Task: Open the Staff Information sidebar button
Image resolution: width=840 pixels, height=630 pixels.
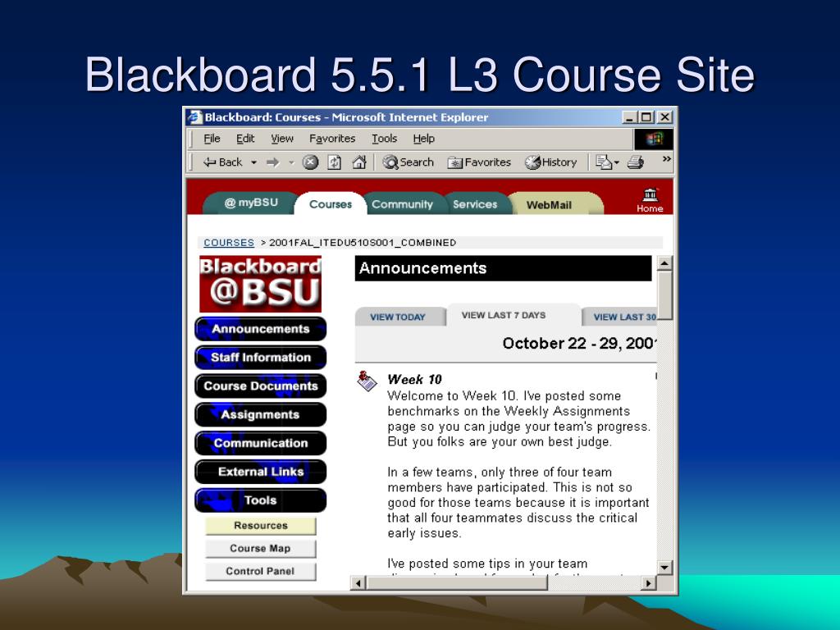Action: [260, 358]
